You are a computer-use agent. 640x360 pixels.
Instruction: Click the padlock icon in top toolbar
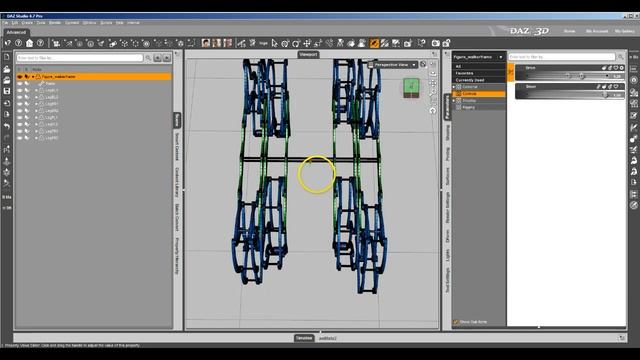[x=447, y=43]
